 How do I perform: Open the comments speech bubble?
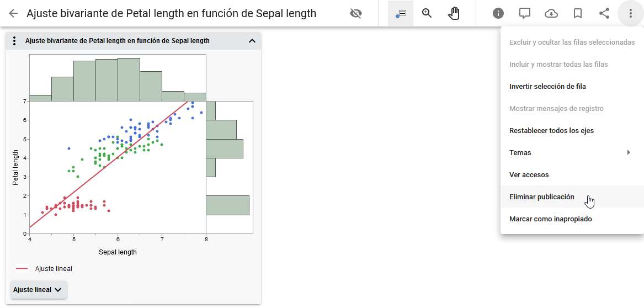[525, 13]
